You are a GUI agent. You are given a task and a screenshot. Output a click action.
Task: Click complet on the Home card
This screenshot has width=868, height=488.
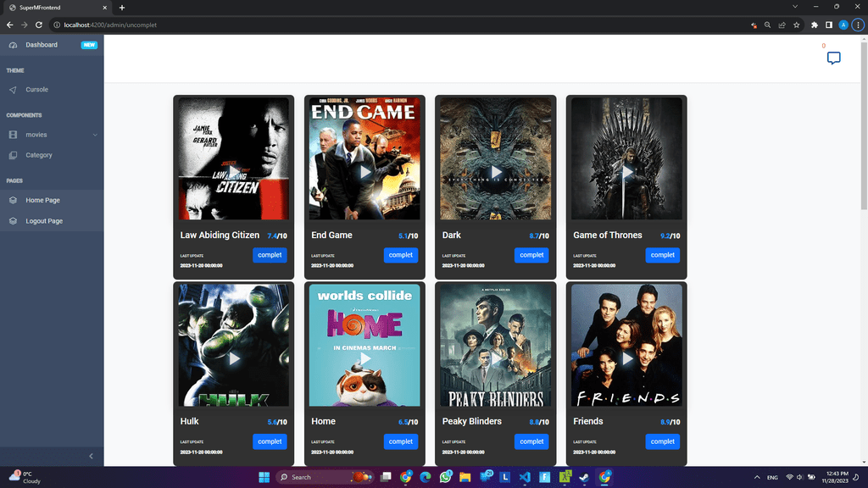tap(400, 441)
